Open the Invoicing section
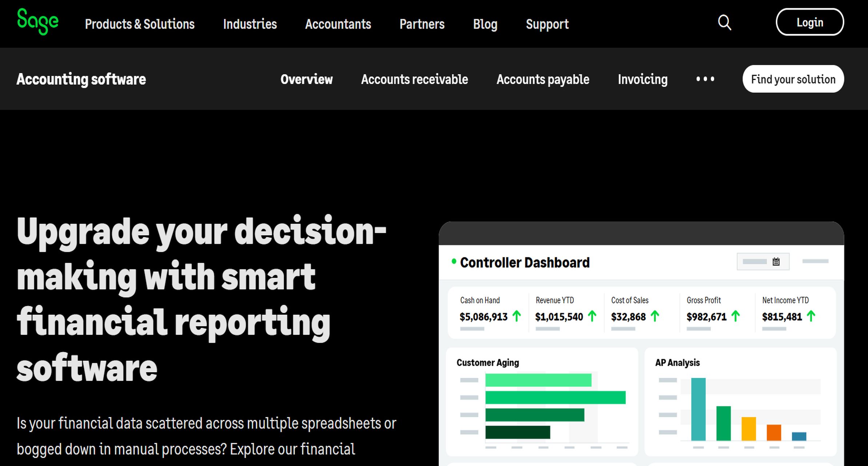The image size is (868, 466). (642, 79)
